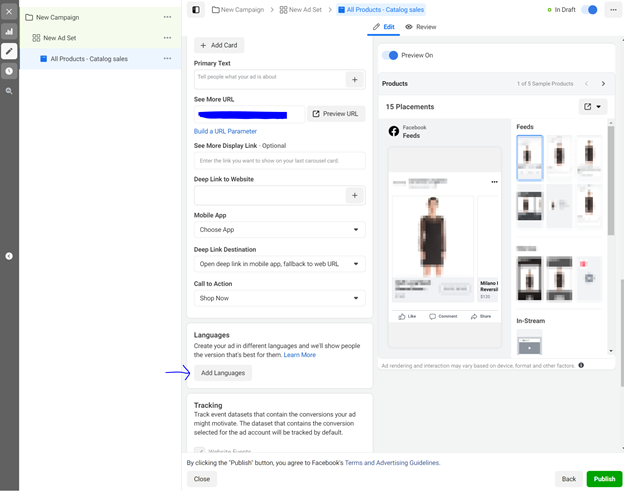This screenshot has width=624, height=491.
Task: Toggle the Website Events checkbox
Action: pos(200,452)
